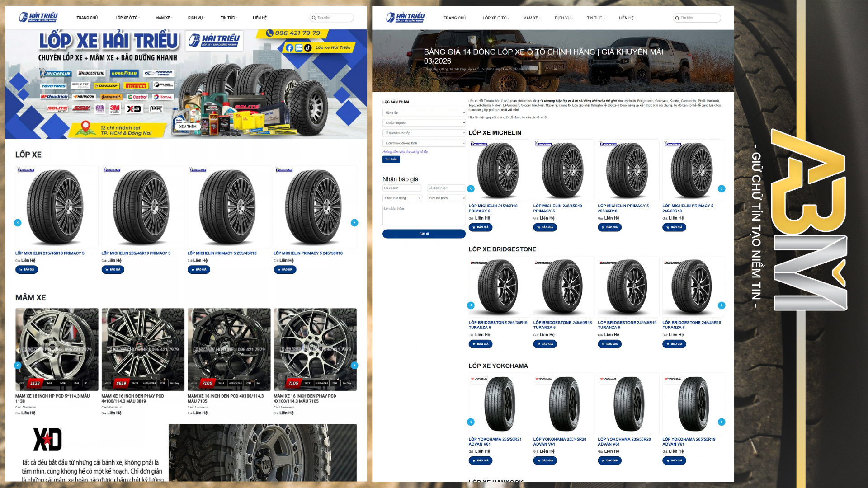Image resolution: width=868 pixels, height=488 pixels.
Task: Click the Họ và tên input field
Action: (402, 188)
